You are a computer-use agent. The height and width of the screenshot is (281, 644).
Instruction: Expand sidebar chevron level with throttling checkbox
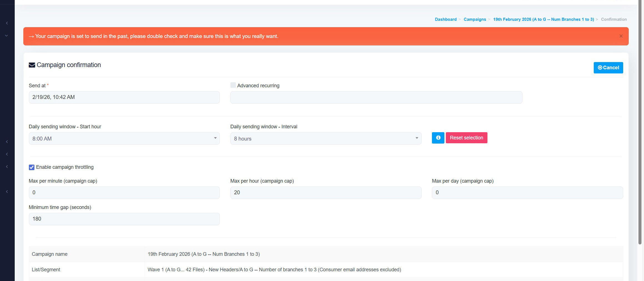[7, 167]
